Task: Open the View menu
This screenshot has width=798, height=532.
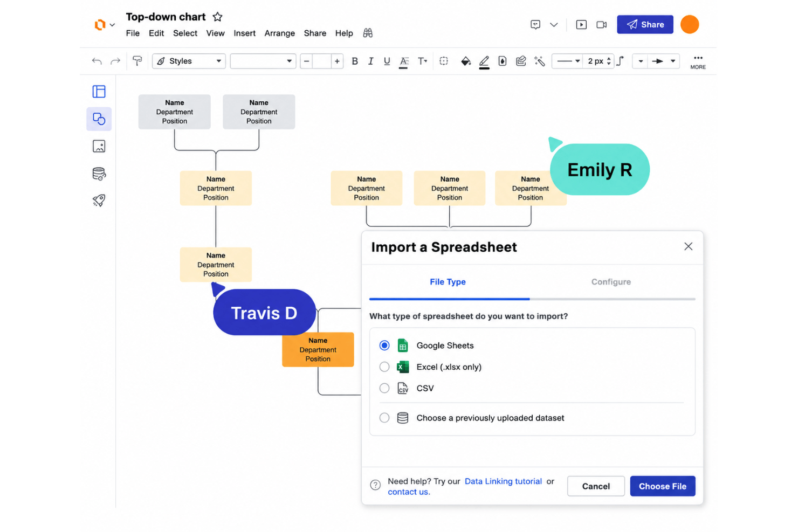Action: tap(215, 33)
